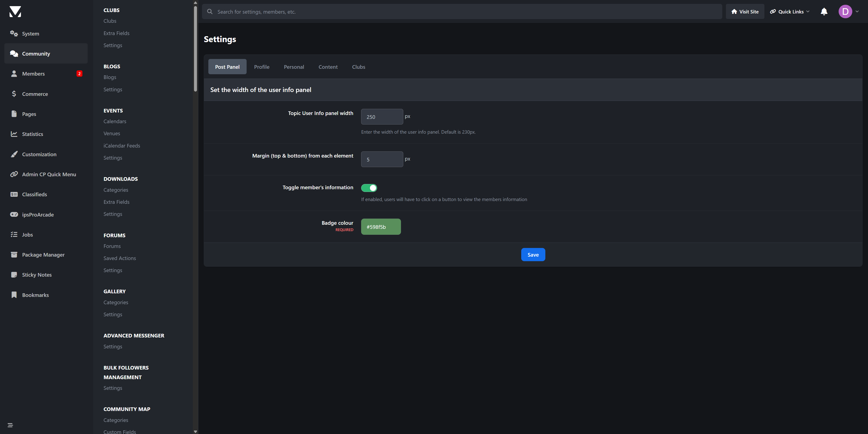Open the System gears icon menu
Viewport: 868px width, 434px height.
point(14,33)
